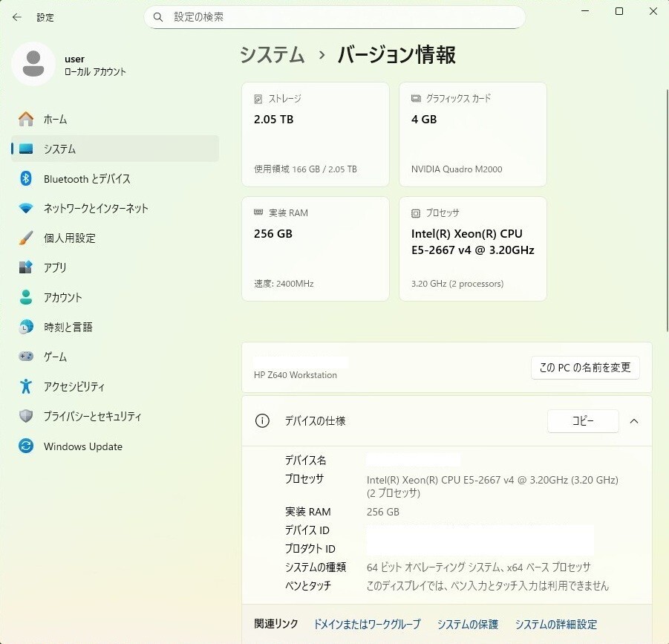
Task: Open the ドメインまたはワークグループ link
Action: [x=367, y=625]
